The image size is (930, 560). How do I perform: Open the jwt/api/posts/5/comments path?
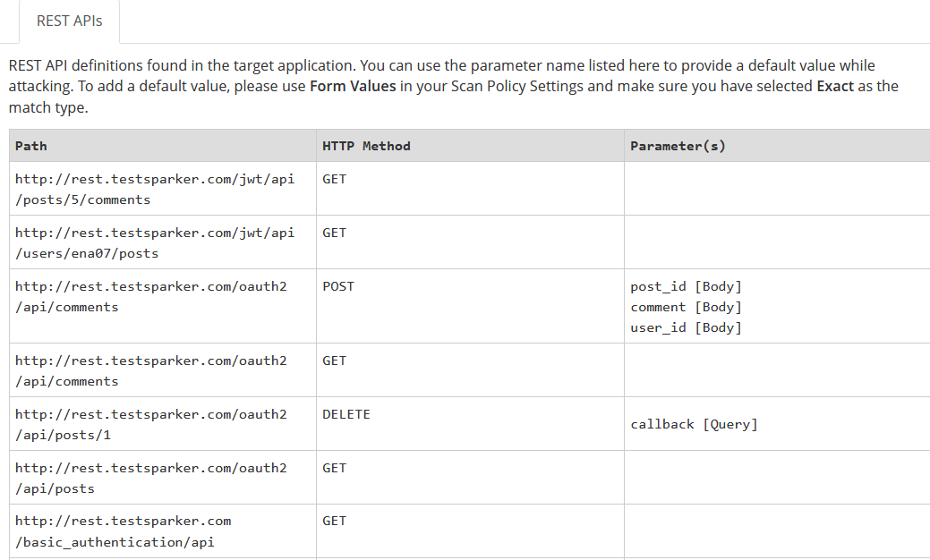click(154, 189)
